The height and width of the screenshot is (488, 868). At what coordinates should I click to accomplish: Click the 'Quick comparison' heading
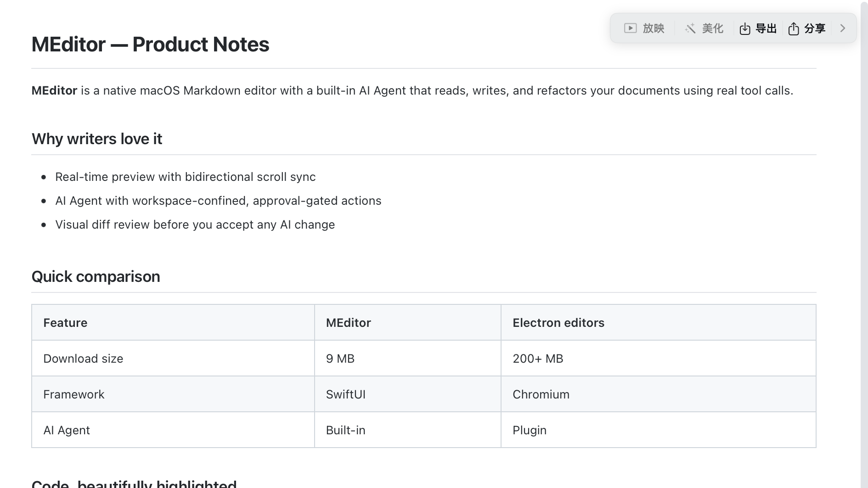click(x=96, y=276)
